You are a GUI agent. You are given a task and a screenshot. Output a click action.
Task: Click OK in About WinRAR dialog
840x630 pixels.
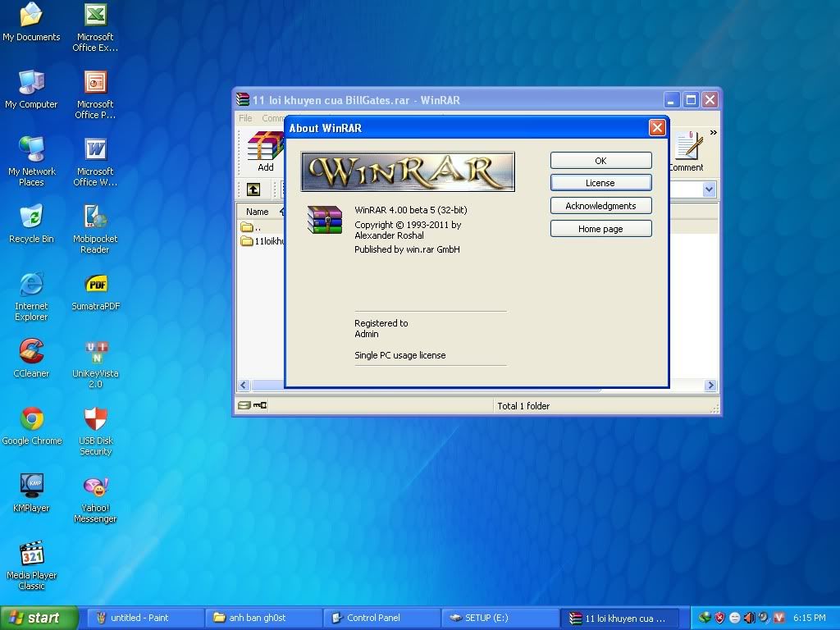point(600,160)
